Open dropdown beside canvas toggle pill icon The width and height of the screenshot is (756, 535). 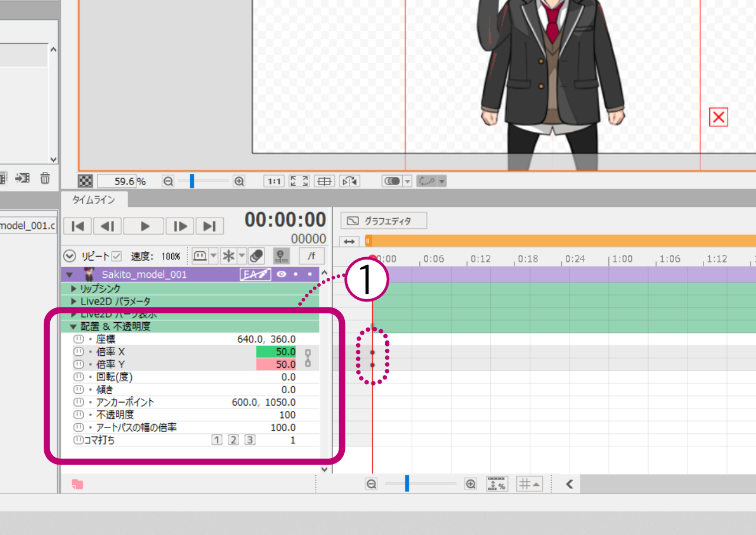point(407,181)
